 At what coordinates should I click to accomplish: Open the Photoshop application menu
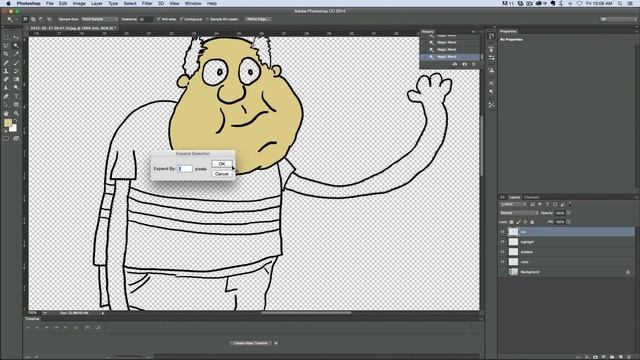(x=29, y=3)
